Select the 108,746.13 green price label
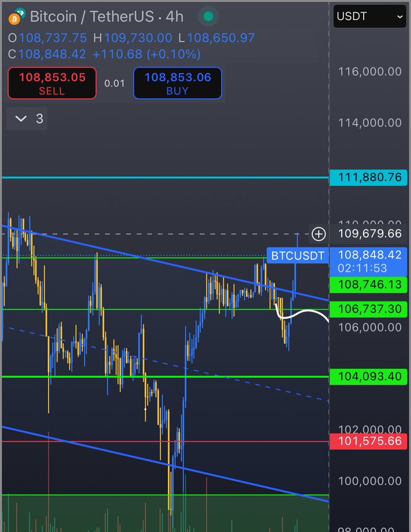This screenshot has width=411, height=532. click(x=368, y=284)
